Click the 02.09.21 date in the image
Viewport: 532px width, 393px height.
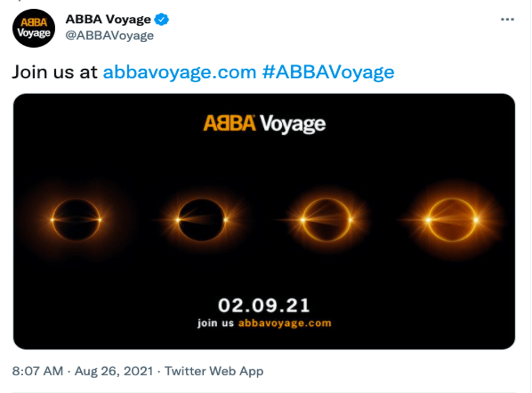click(x=264, y=305)
